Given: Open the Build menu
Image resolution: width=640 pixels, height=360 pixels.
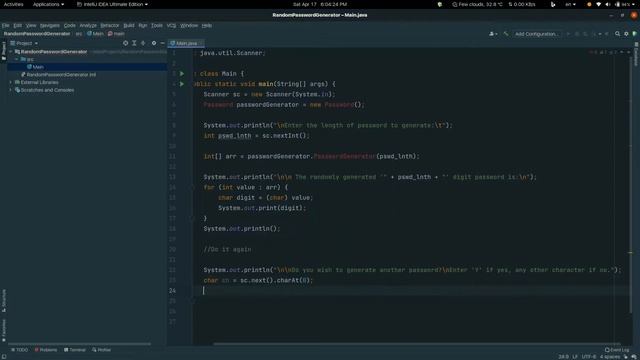Looking at the screenshot, I should coord(129,25).
